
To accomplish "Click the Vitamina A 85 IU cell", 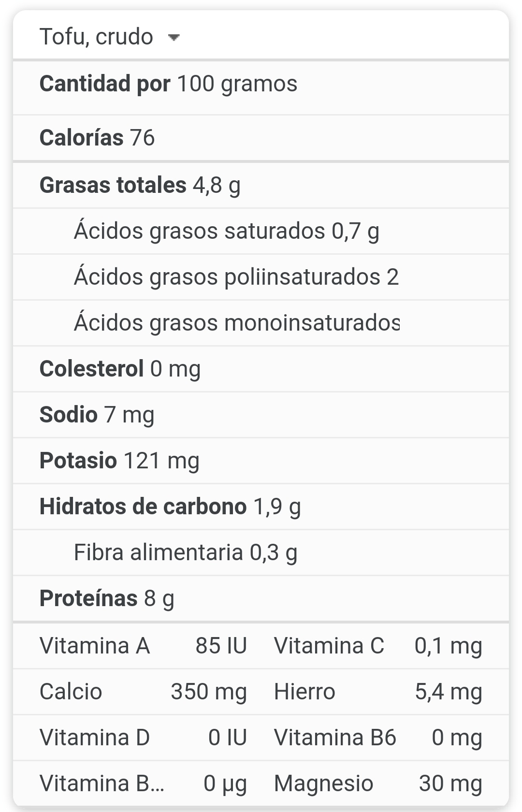I will click(x=143, y=646).
